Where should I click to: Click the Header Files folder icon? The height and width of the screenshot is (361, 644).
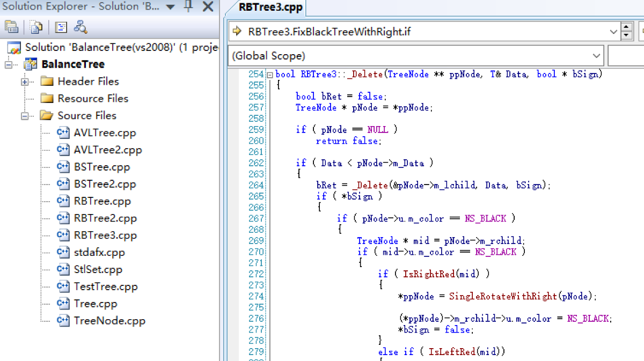coord(47,82)
